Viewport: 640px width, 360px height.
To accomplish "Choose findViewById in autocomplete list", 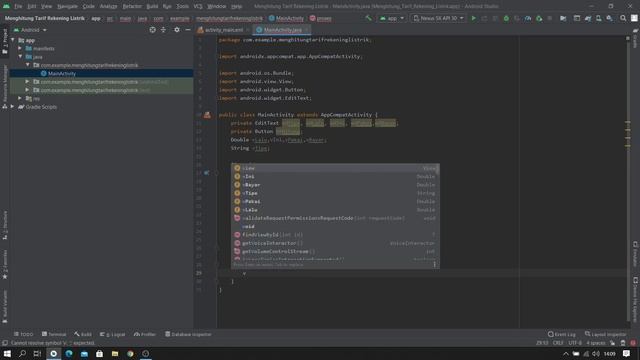I will [x=335, y=235].
